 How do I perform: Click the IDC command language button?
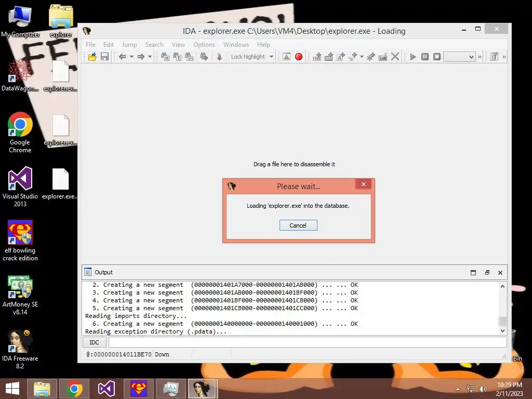pos(94,342)
